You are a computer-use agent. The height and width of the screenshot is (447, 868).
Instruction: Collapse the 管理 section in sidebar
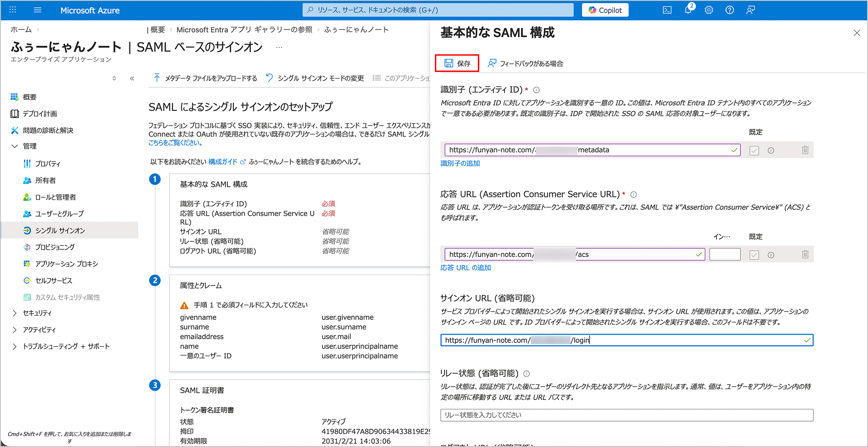tap(14, 146)
